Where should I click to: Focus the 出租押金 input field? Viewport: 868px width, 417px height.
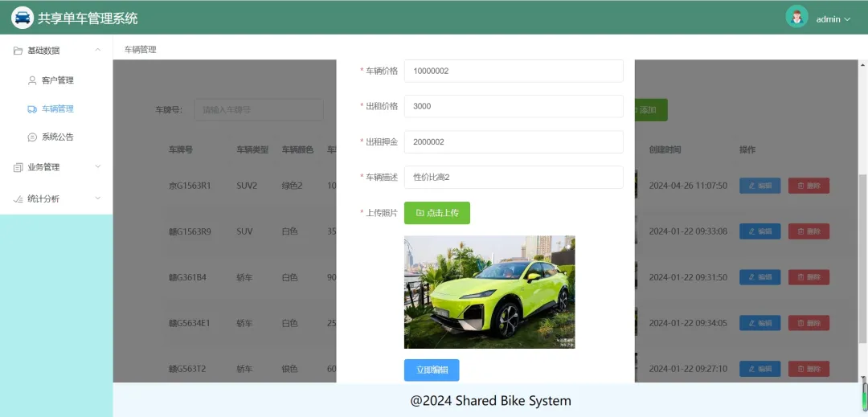pyautogui.click(x=514, y=141)
